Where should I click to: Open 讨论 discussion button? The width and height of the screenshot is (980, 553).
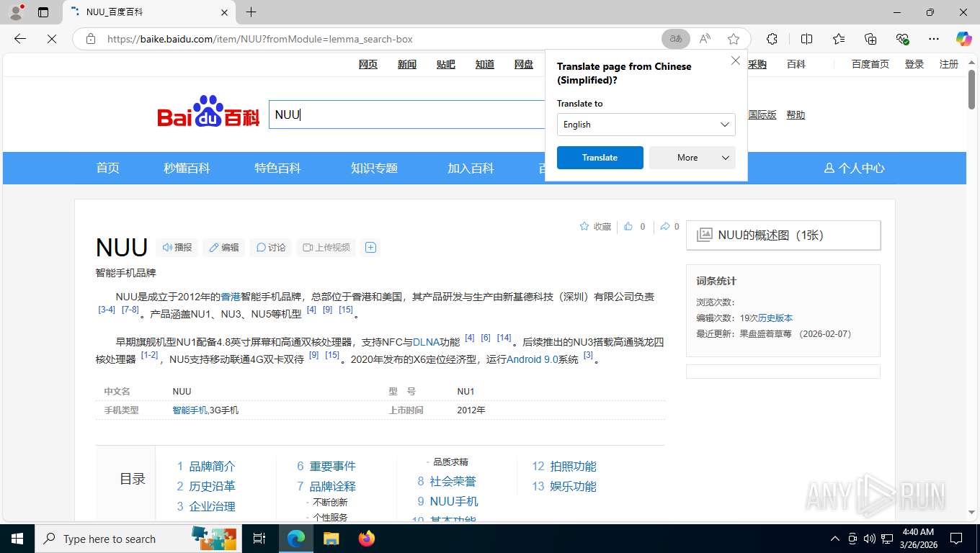coord(271,247)
